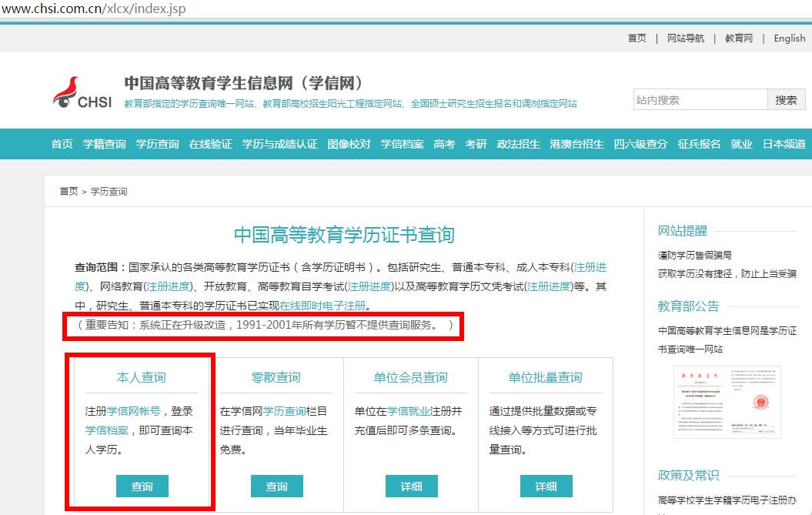The height and width of the screenshot is (515, 812).
Task: Click the 零散查询 card heading
Action: [x=276, y=377]
